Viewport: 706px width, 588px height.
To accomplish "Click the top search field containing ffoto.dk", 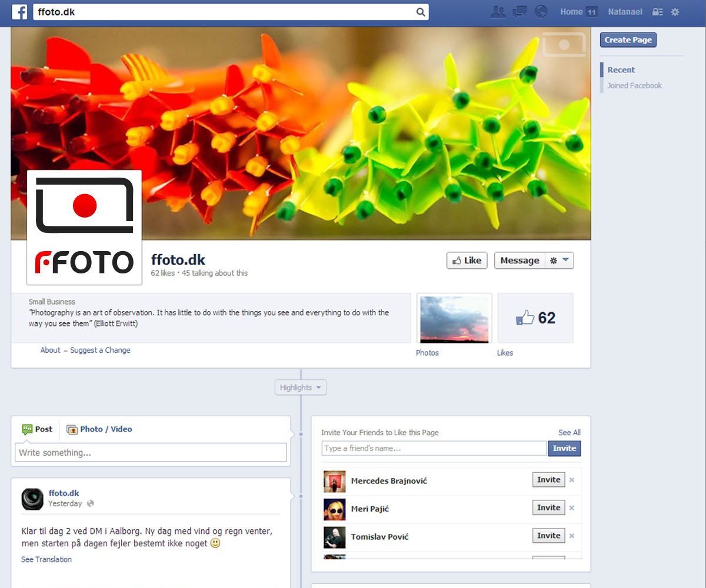I will tap(231, 12).
